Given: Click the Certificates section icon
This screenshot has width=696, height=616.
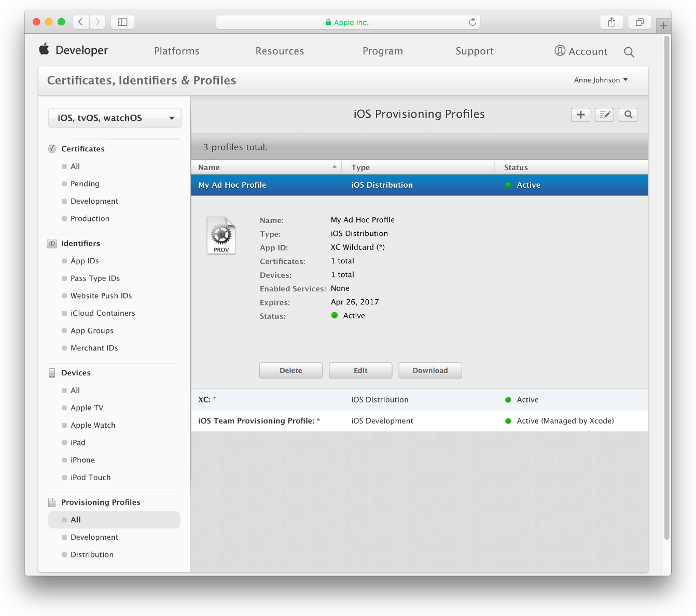Looking at the screenshot, I should point(52,149).
